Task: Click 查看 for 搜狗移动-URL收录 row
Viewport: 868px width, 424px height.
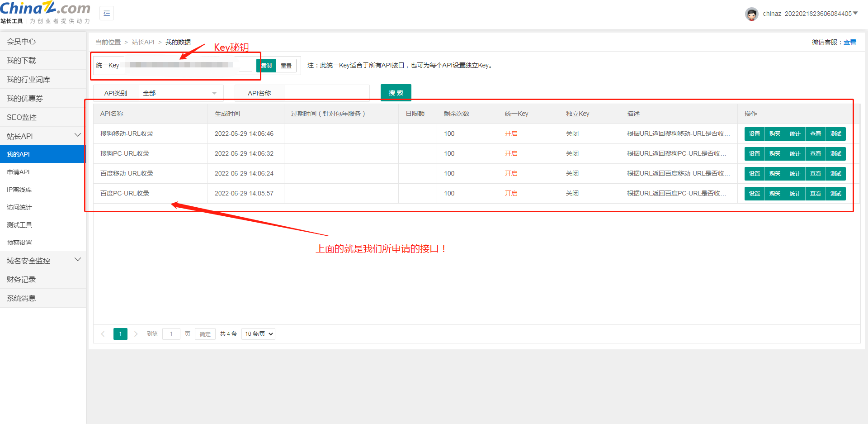Action: click(x=816, y=134)
